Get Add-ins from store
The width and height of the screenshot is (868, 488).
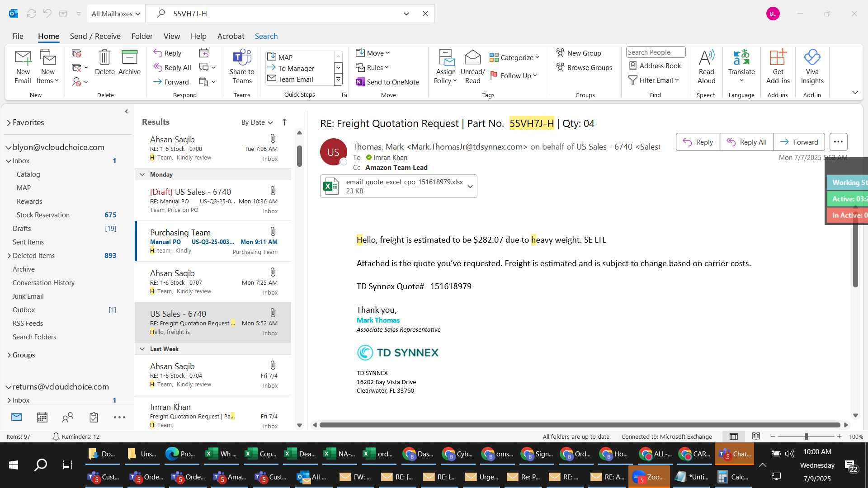pos(778,67)
